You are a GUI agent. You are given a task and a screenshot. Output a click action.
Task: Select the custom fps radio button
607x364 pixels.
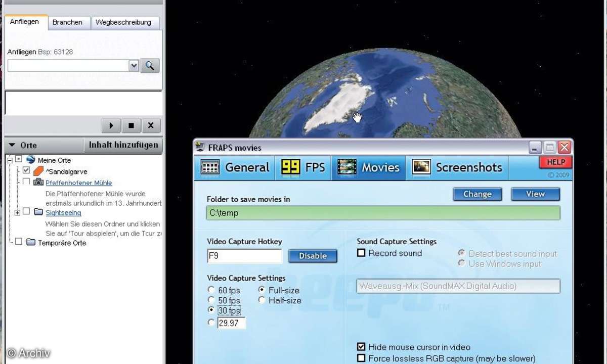coord(211,322)
